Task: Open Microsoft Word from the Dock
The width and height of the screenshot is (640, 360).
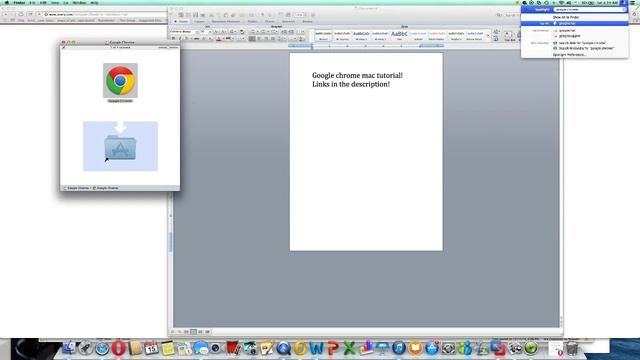Action: click(x=316, y=348)
